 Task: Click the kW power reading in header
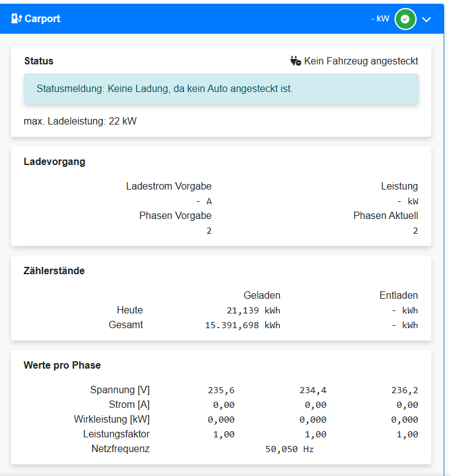click(380, 18)
